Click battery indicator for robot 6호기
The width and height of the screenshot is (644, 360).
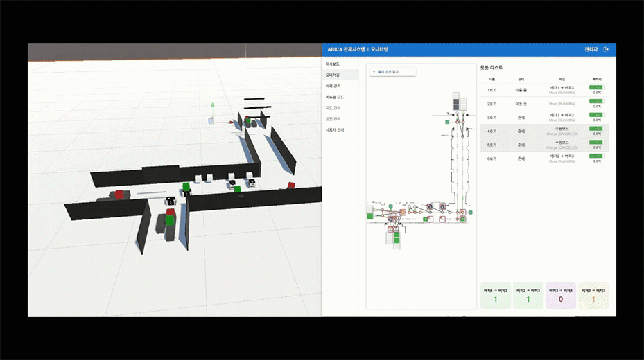point(596,156)
